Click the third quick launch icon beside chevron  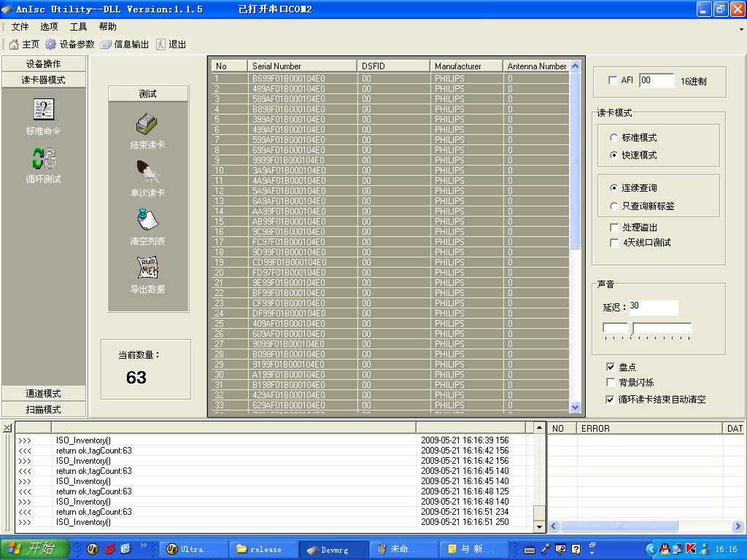[125, 548]
